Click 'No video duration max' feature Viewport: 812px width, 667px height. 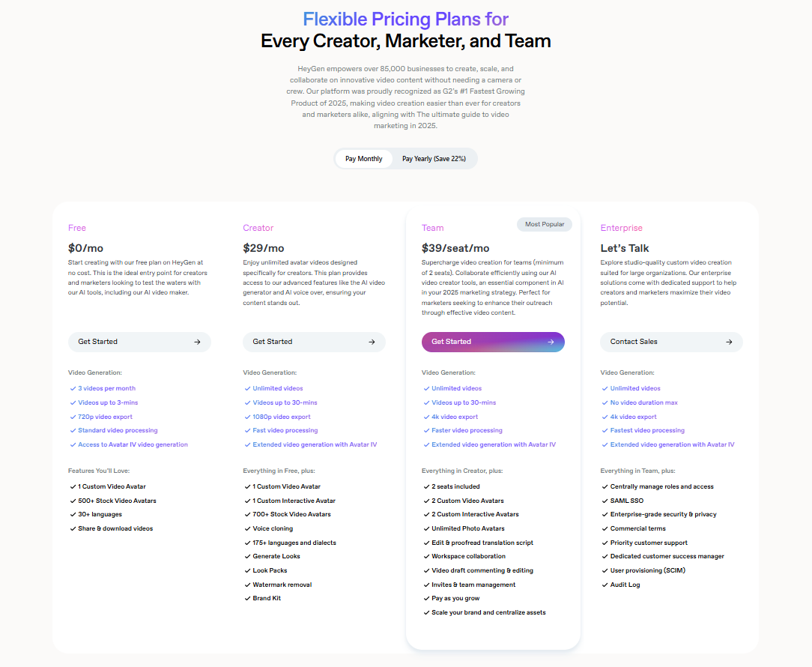(x=643, y=402)
